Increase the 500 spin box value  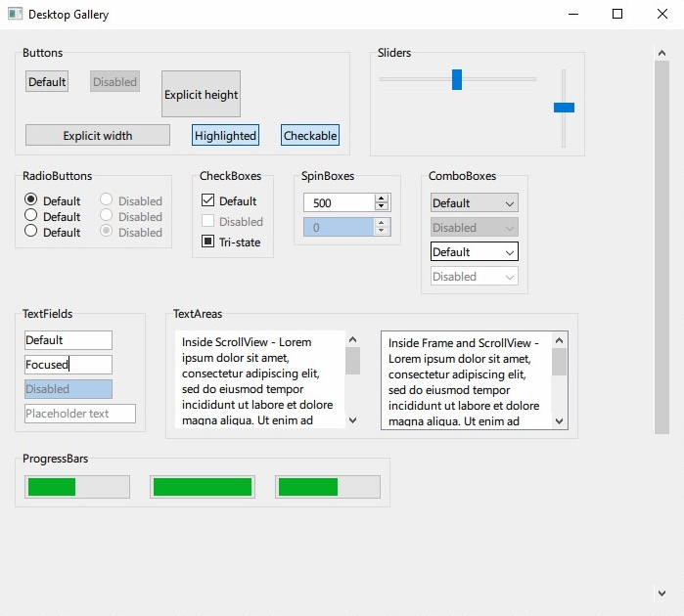click(x=382, y=198)
